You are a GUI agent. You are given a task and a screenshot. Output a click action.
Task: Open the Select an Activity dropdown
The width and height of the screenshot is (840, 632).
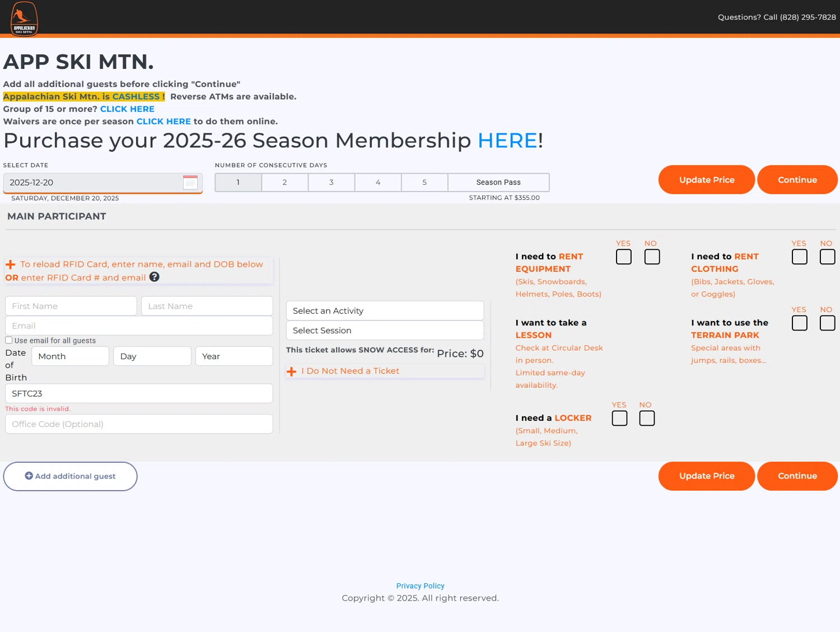(385, 310)
